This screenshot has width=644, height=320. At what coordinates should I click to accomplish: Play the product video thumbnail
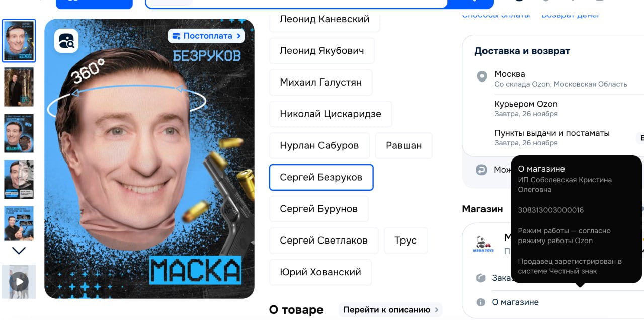click(x=19, y=281)
